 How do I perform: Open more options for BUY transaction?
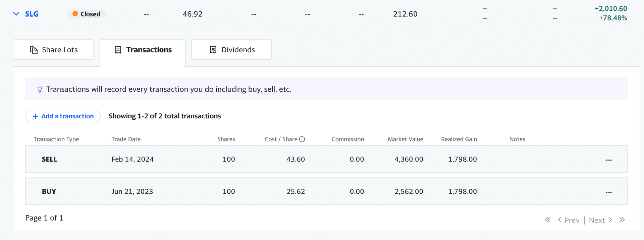click(x=609, y=192)
